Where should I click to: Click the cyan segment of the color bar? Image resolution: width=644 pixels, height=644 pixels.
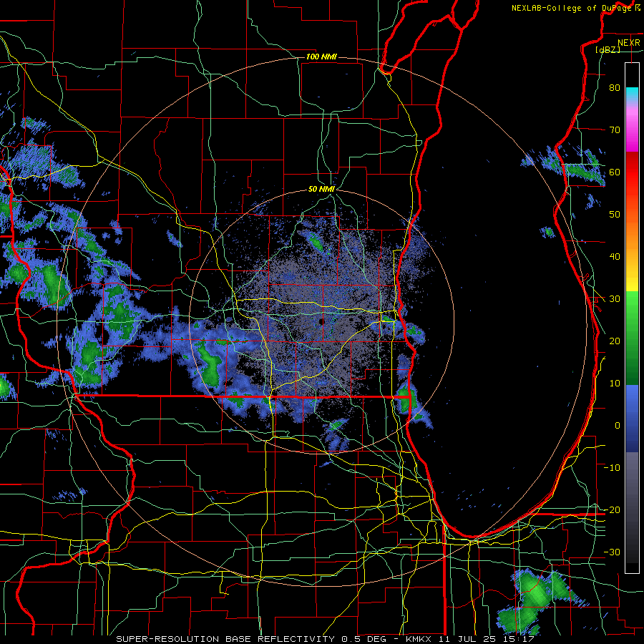pos(632,94)
